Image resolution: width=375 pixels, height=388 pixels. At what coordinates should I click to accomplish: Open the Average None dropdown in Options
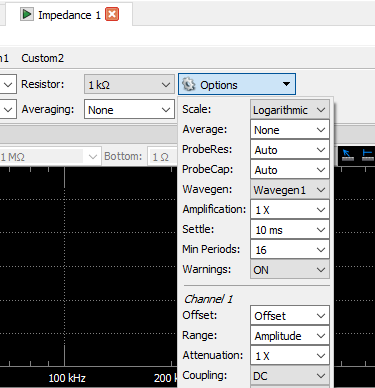[x=290, y=130]
